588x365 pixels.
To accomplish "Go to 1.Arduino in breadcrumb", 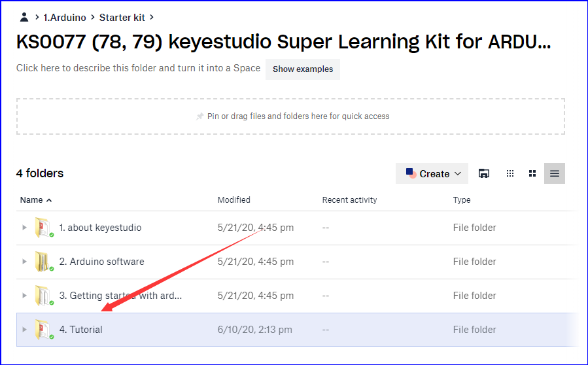I will tap(65, 17).
